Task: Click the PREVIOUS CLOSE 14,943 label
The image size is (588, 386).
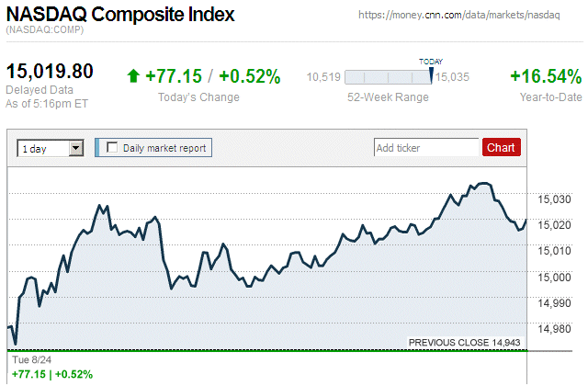Action: [464, 343]
